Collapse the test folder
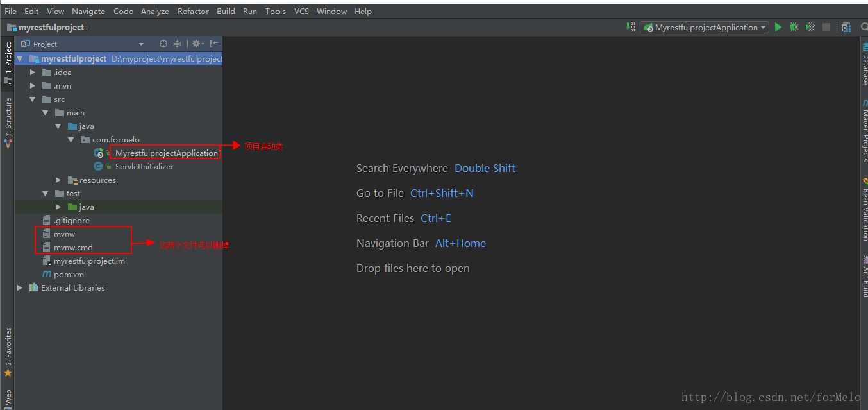The height and width of the screenshot is (410, 868). pos(46,193)
